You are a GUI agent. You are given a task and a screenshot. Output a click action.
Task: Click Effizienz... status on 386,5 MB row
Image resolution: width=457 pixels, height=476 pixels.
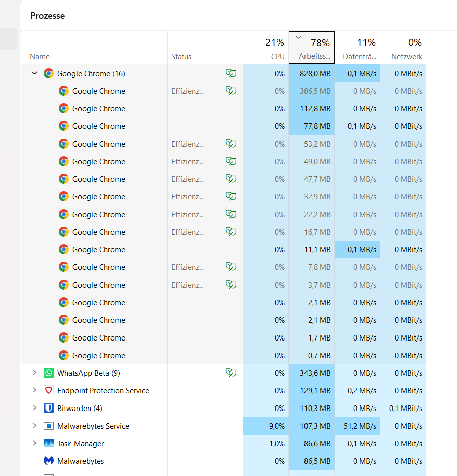pos(187,91)
